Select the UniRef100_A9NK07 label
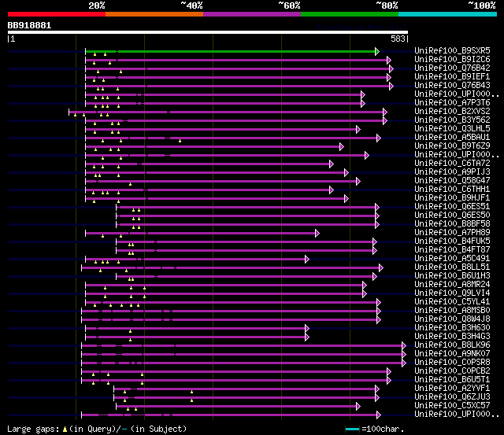The width and height of the screenshot is (504, 435). coord(452,354)
